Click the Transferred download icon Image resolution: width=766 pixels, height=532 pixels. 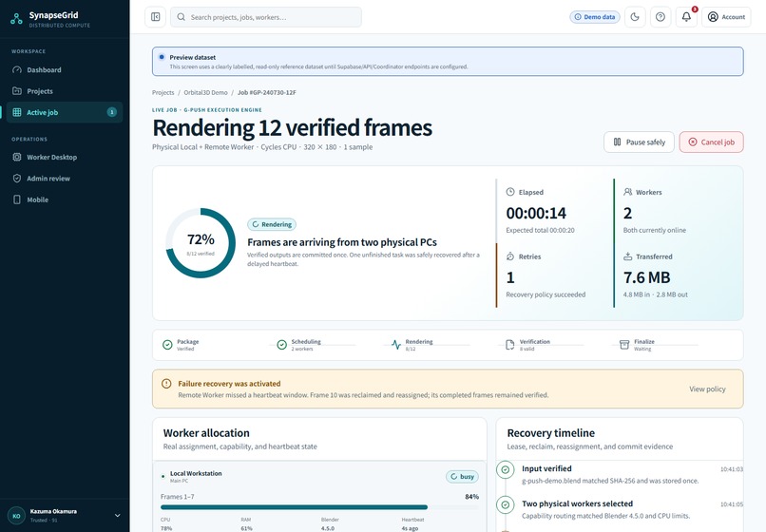628,256
